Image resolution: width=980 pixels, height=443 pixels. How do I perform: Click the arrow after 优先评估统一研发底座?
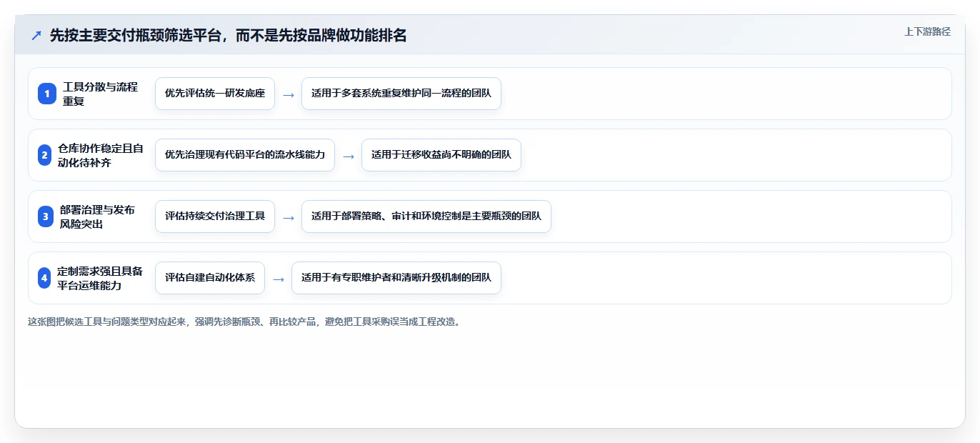[x=289, y=94]
